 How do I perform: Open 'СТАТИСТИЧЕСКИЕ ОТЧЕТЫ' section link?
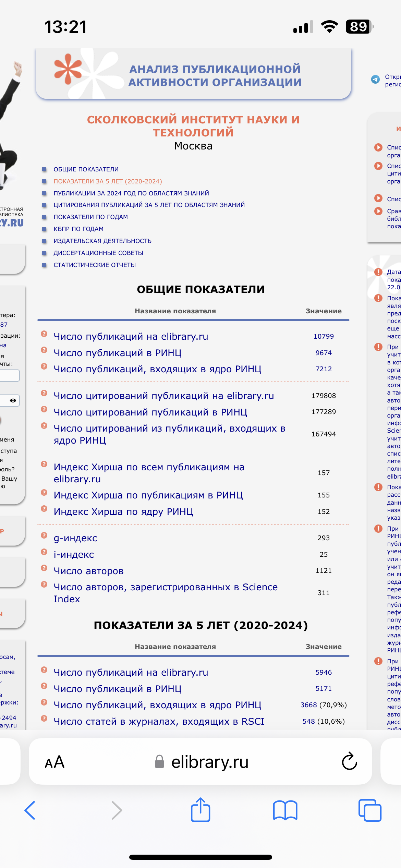point(95,265)
